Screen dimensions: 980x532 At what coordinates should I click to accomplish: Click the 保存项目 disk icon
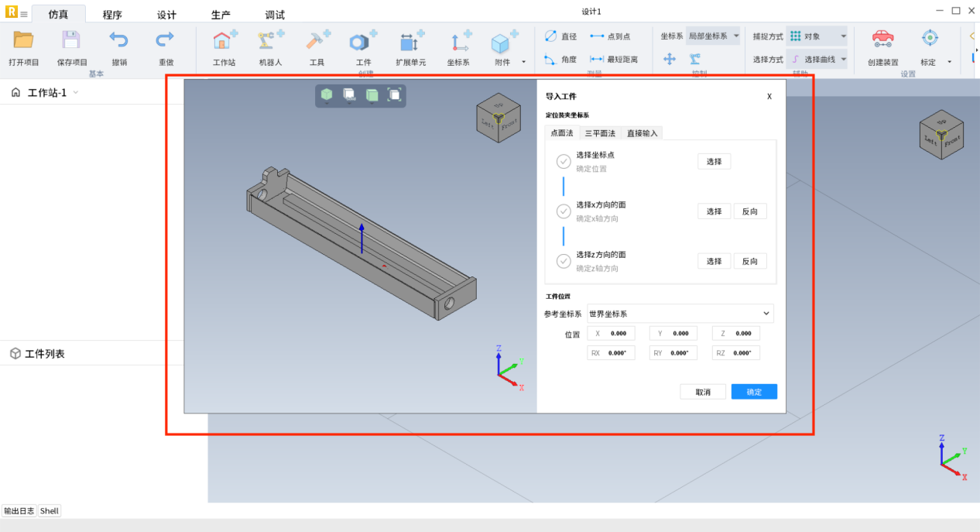(x=71, y=40)
